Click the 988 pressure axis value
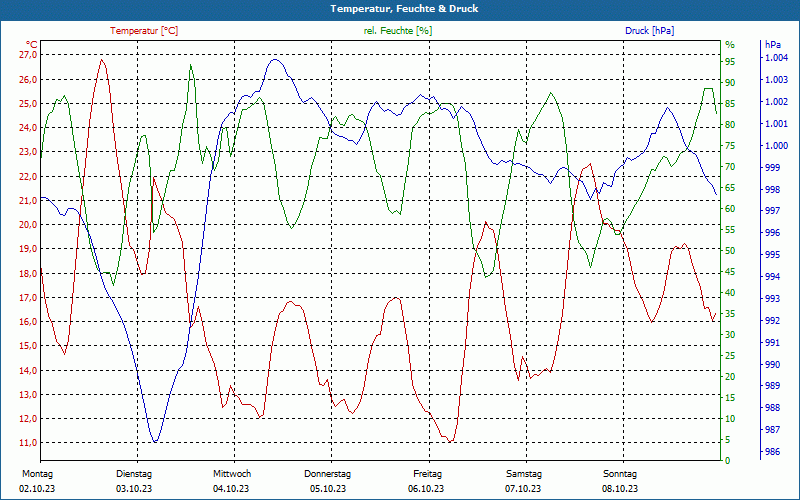Image resolution: width=800 pixels, height=500 pixels. [x=772, y=408]
